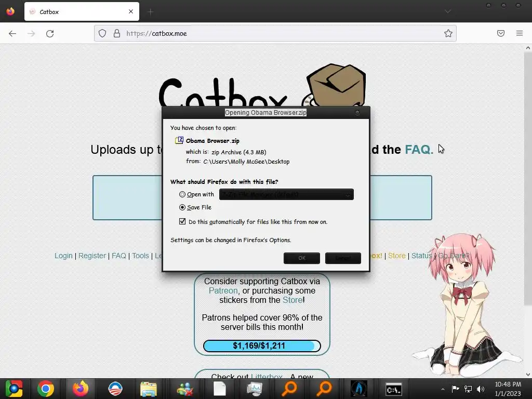The width and height of the screenshot is (532, 399).
Task: Open the blank document icon on taskbar
Action: coord(220,389)
